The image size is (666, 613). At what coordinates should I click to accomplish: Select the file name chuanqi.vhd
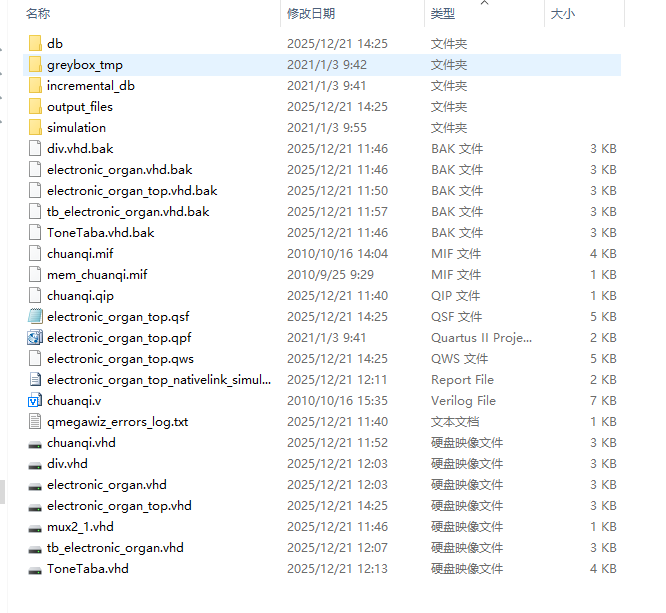81,443
